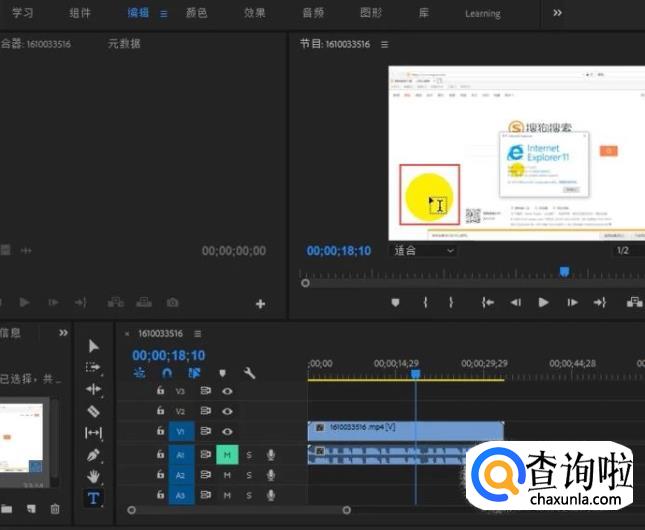Select the 1610033516.mp4 video clip
Screen dimensions: 645x530
(405, 428)
